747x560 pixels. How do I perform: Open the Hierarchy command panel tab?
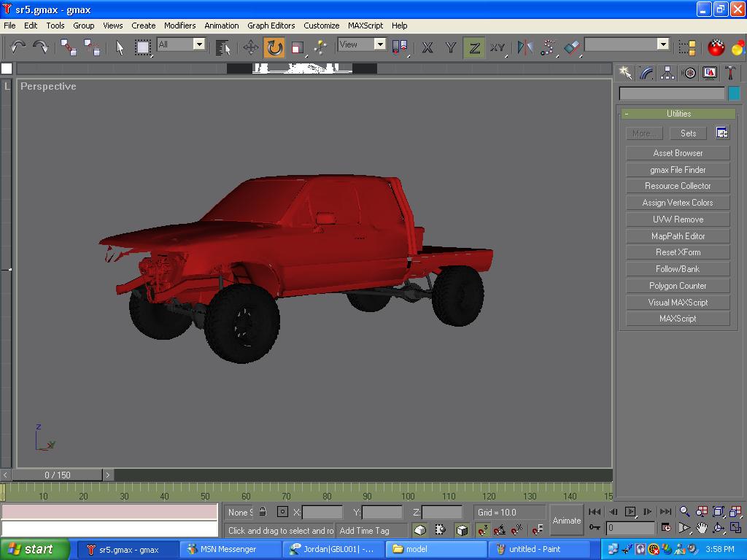pos(667,73)
